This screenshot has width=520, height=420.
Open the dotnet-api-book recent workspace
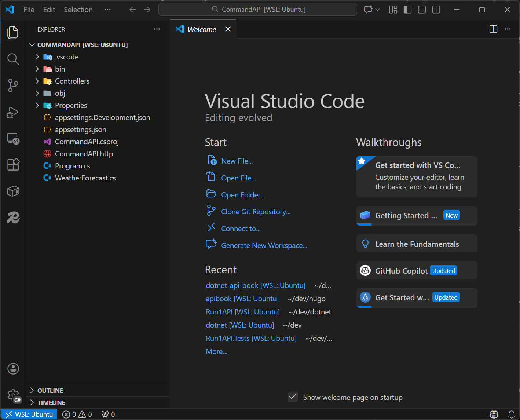tap(256, 285)
